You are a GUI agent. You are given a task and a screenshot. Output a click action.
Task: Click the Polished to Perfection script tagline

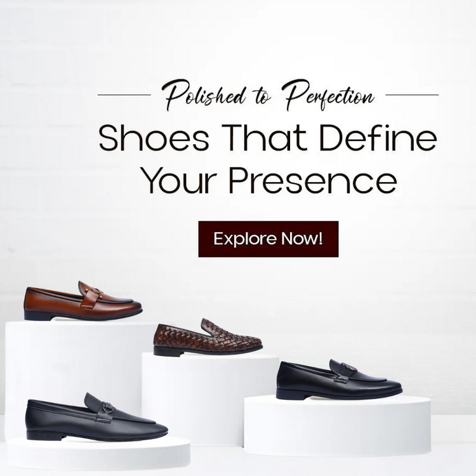(x=268, y=95)
